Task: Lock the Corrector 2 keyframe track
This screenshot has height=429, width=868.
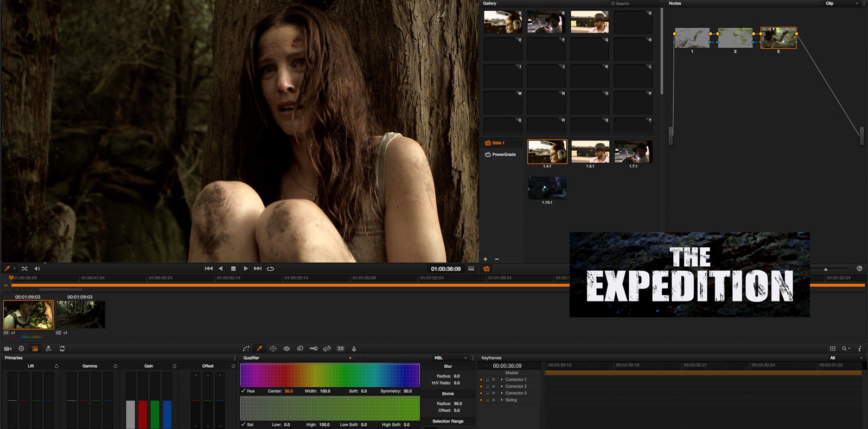Action: click(x=487, y=386)
